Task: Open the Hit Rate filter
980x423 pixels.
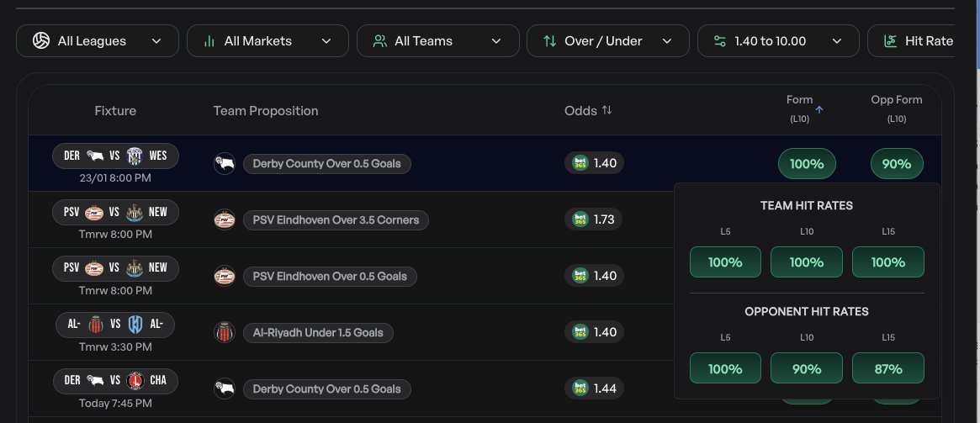Action: [x=911, y=40]
